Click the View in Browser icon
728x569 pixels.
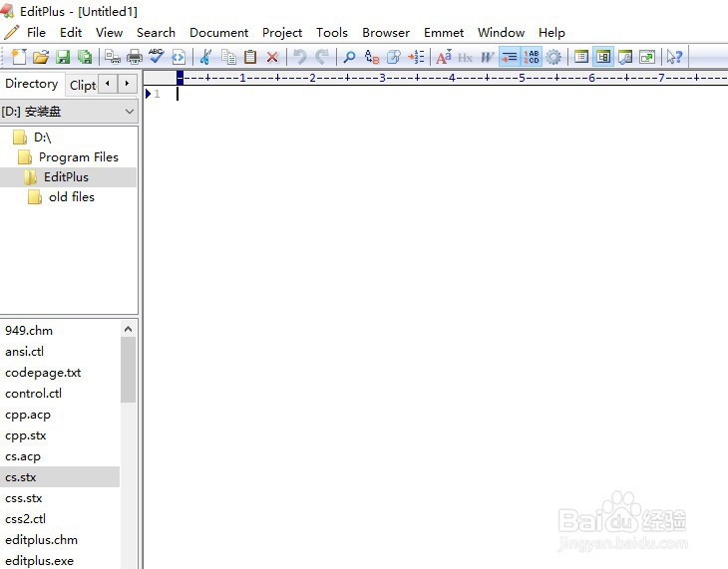[179, 57]
